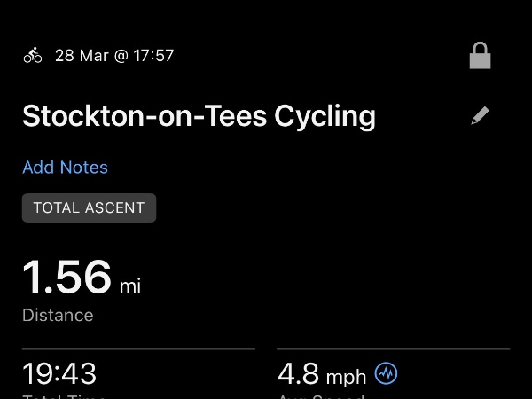Screen dimensions: 532x399
Task: Select the Distance label
Action: point(58,315)
